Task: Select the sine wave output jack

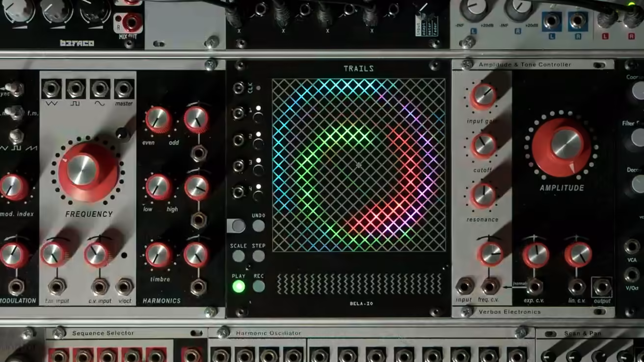Action: 100,89
